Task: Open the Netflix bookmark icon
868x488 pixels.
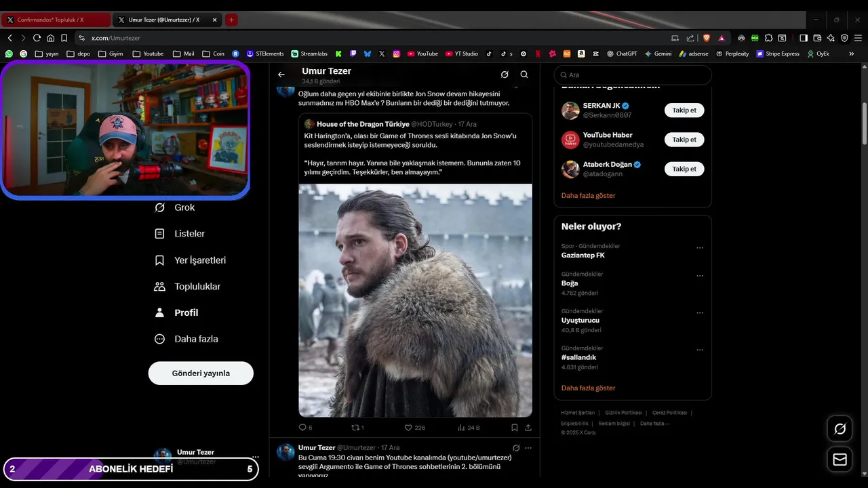Action: pos(538,54)
